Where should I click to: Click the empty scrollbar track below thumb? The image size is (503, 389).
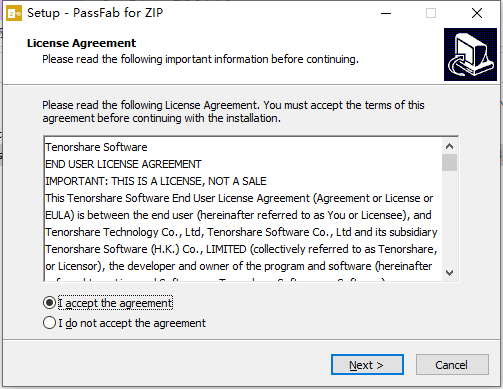449,218
